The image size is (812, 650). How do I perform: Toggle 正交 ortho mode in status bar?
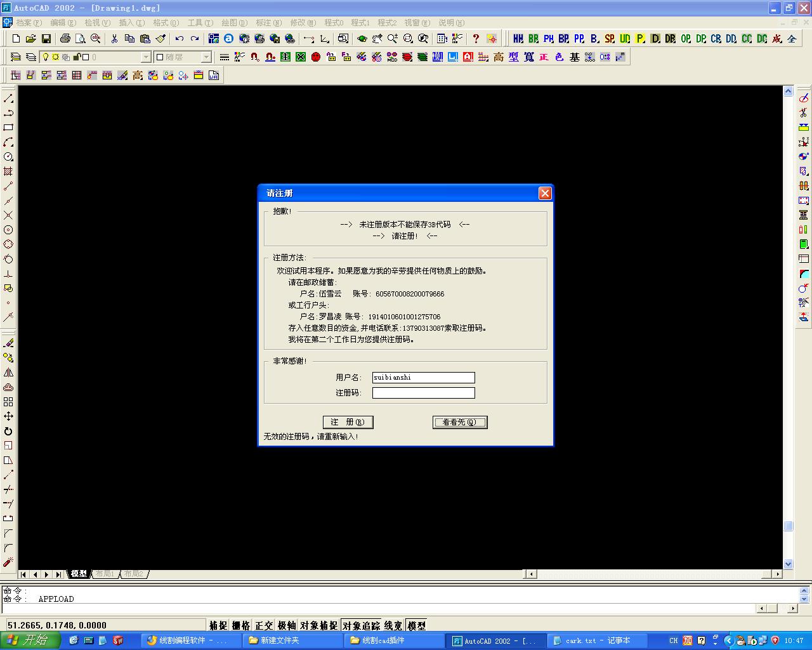click(264, 626)
